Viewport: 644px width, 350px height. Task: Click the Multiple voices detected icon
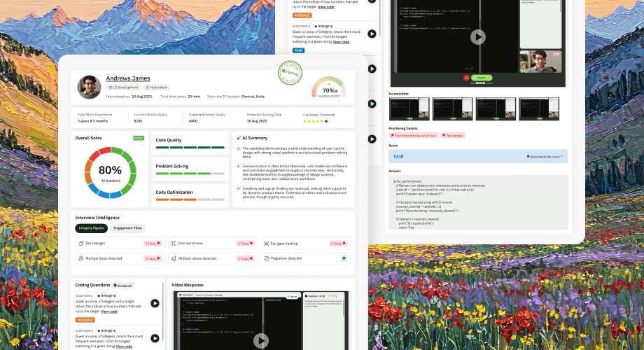[174, 258]
